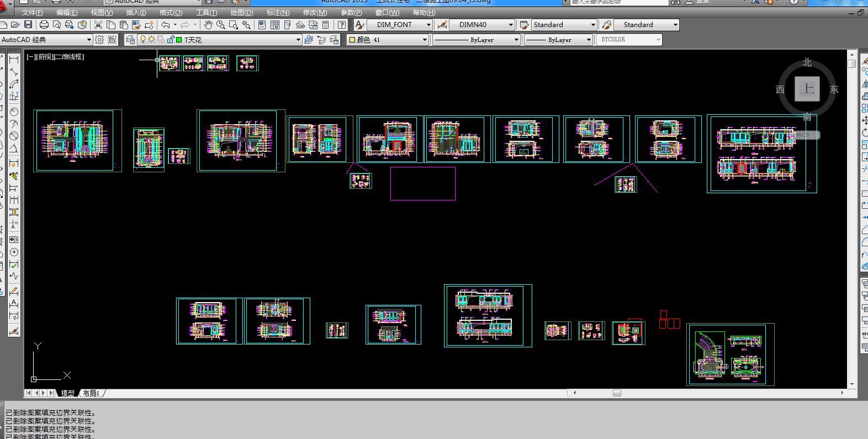Viewport: 868px width, 439px height.
Task: Toggle layer freeze sun icon
Action: coord(151,40)
